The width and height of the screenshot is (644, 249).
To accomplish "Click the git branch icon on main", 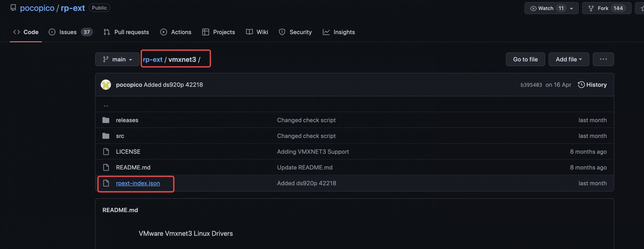I will (x=106, y=59).
